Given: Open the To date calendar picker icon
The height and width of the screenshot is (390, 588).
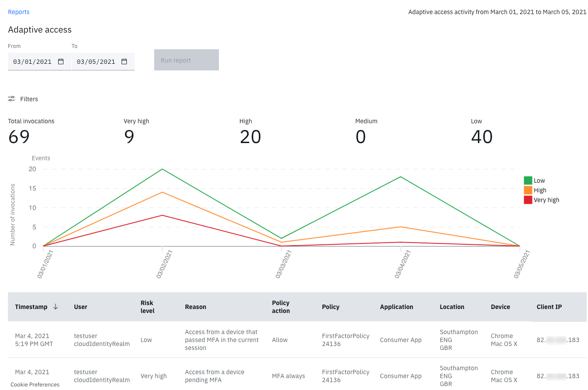Looking at the screenshot, I should (125, 62).
